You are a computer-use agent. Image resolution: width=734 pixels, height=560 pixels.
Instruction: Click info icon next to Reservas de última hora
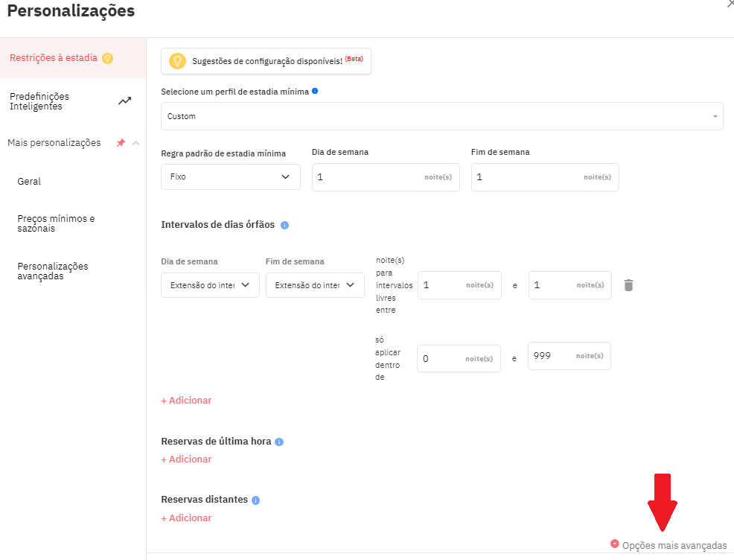[279, 442]
